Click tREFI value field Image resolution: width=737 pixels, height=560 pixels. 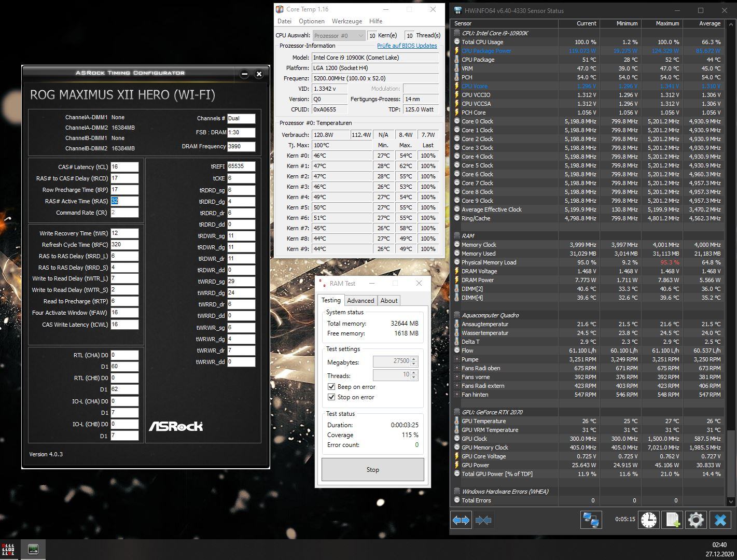click(241, 166)
